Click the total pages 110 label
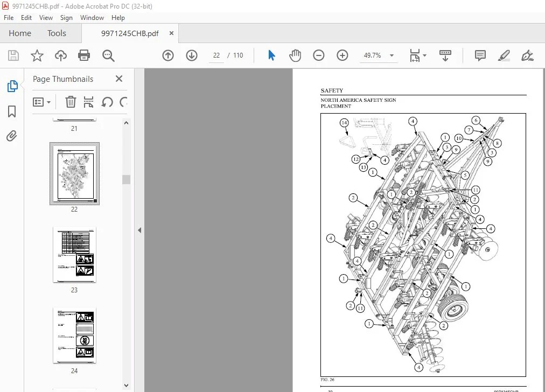 (x=238, y=55)
